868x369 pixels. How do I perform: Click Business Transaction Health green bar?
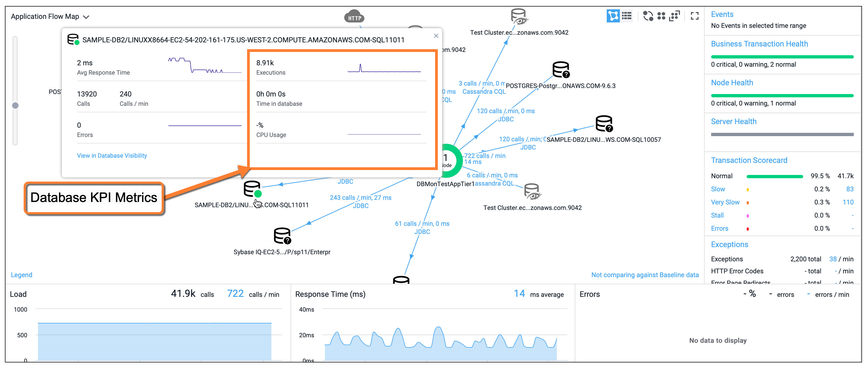[782, 57]
